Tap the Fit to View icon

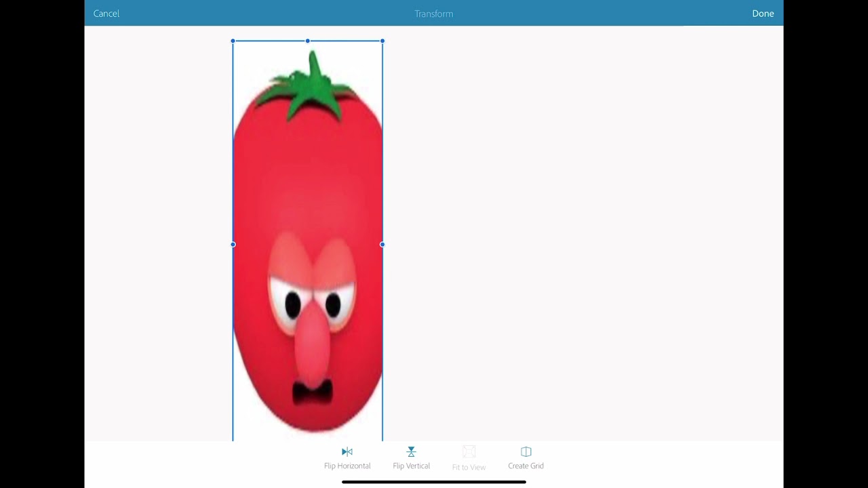tap(469, 452)
